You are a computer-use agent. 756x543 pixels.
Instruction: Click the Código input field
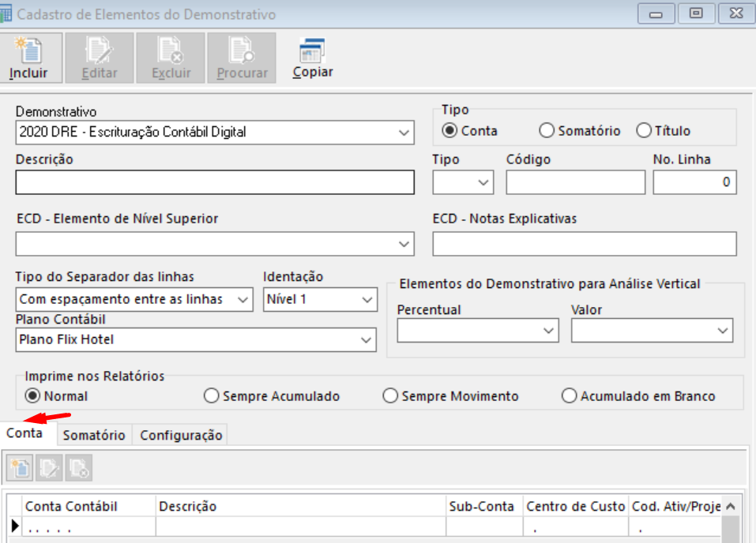click(x=576, y=182)
